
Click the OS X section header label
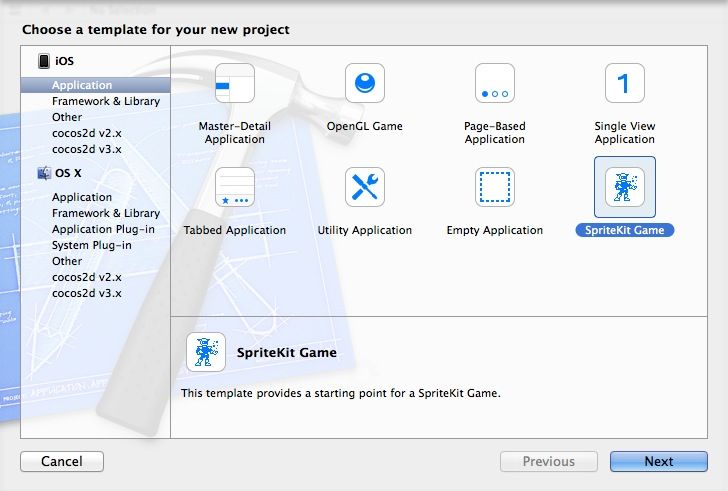68,173
